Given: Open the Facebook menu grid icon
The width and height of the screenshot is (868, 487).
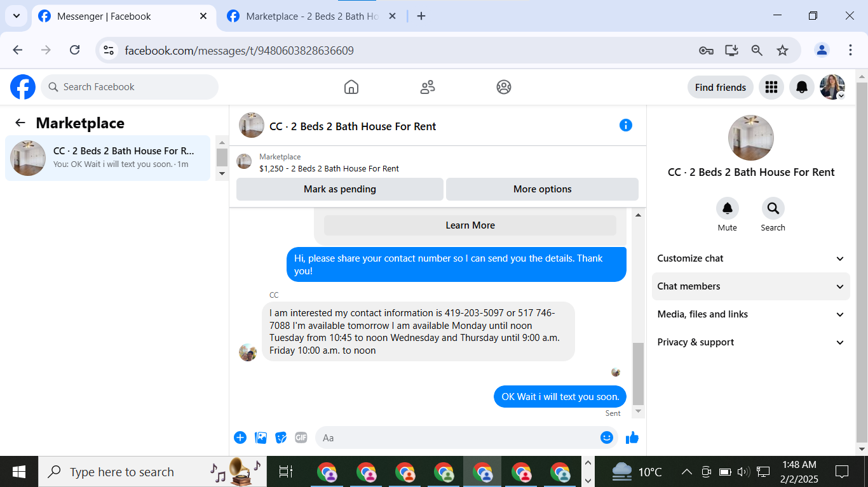Looking at the screenshot, I should (x=771, y=87).
